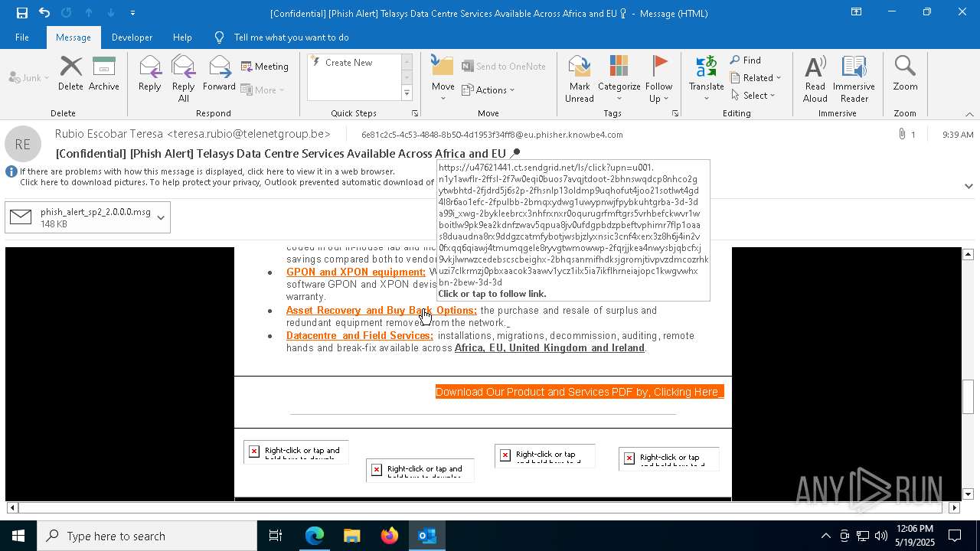The image size is (980, 551).
Task: Click the attachment paperclip count icon
Action: pos(906,135)
